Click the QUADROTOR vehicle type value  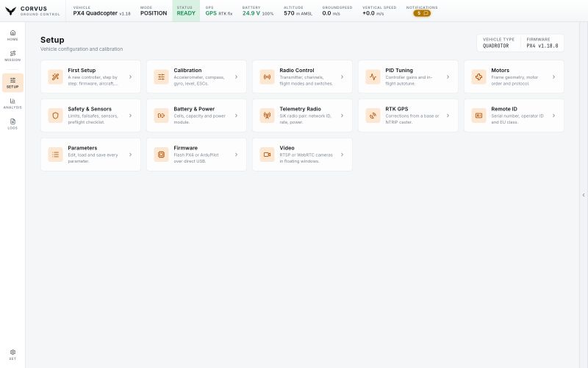[495, 46]
